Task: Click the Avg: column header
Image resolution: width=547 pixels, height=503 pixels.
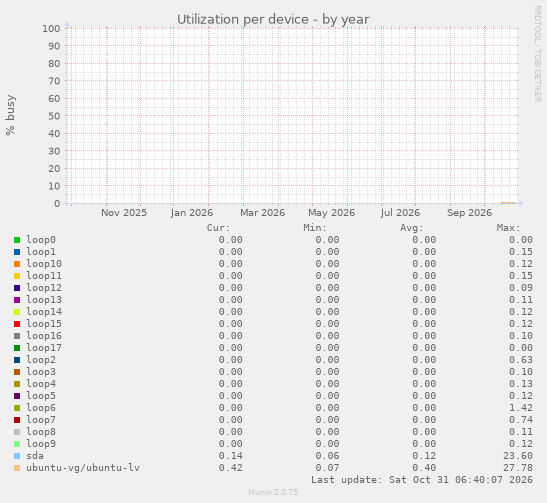Action: [x=412, y=228]
